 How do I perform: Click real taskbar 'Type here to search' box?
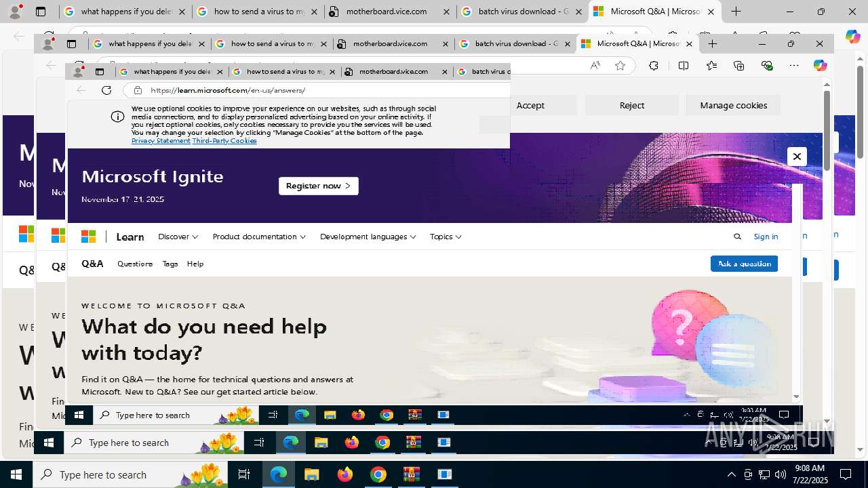[130, 474]
